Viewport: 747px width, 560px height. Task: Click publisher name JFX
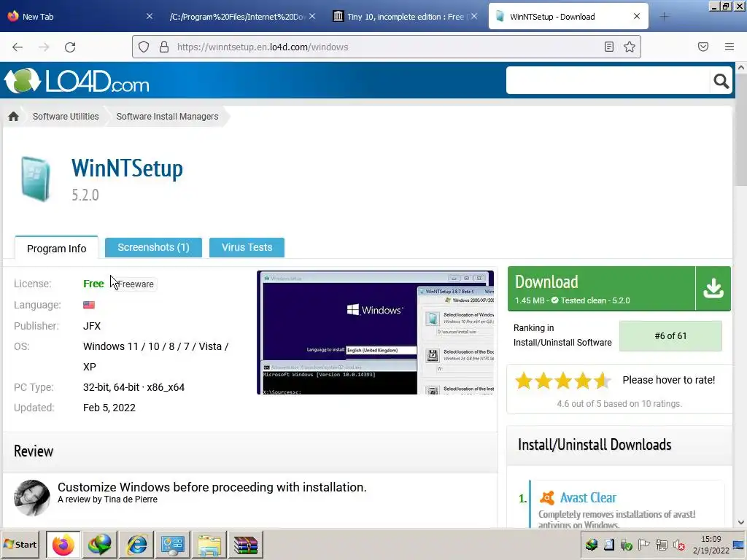[92, 326]
